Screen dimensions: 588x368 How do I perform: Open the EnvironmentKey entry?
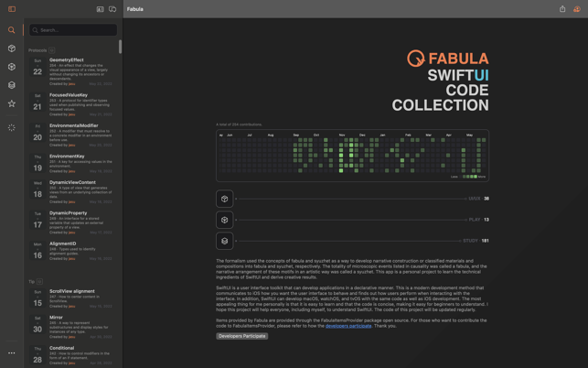[x=71, y=163]
